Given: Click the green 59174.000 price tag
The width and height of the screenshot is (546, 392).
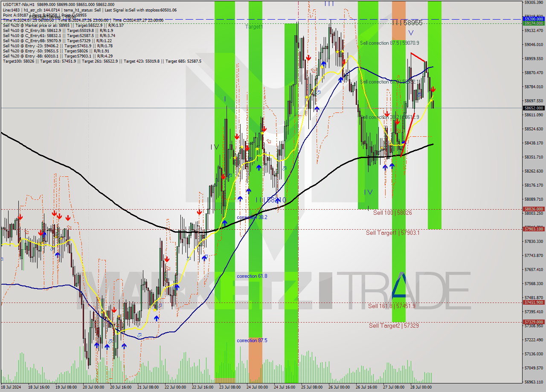Looking at the screenshot, I should click(534, 23).
